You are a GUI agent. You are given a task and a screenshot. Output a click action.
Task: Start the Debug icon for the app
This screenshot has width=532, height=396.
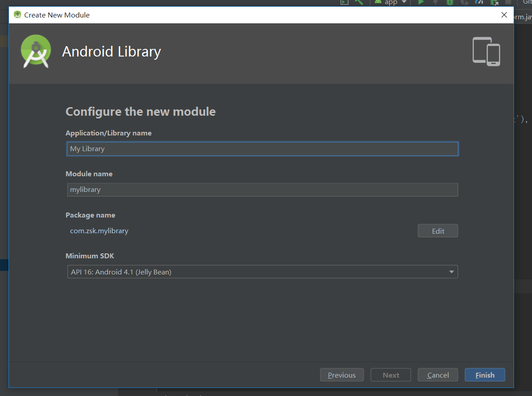449,3
